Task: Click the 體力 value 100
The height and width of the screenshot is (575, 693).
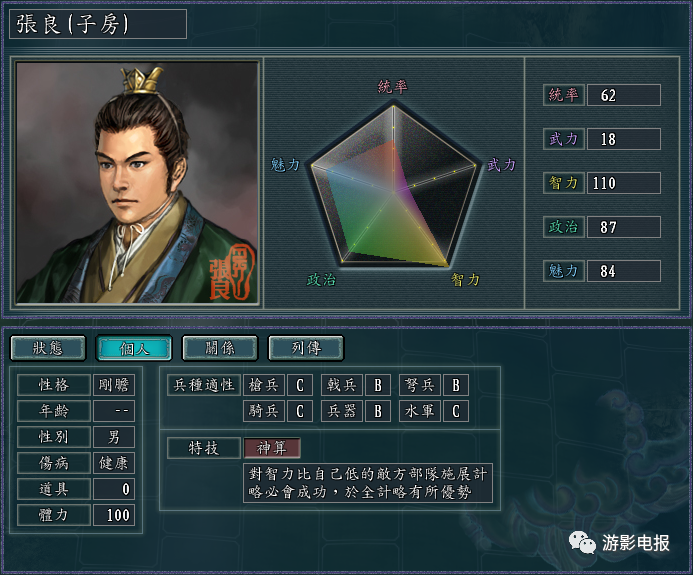Action: (x=114, y=515)
